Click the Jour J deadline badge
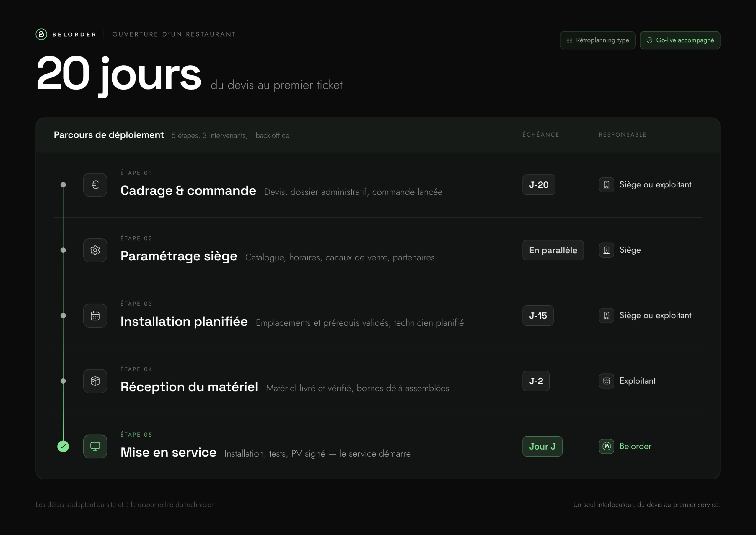 [542, 446]
